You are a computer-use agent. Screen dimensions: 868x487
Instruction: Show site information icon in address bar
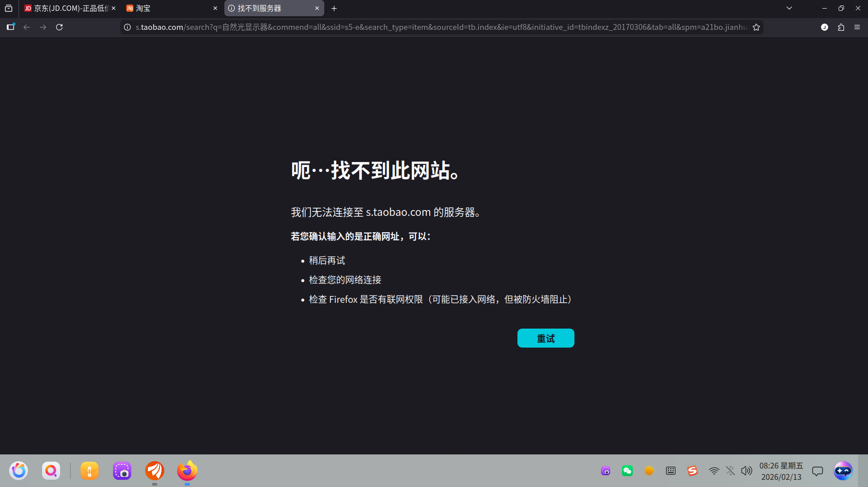(128, 27)
